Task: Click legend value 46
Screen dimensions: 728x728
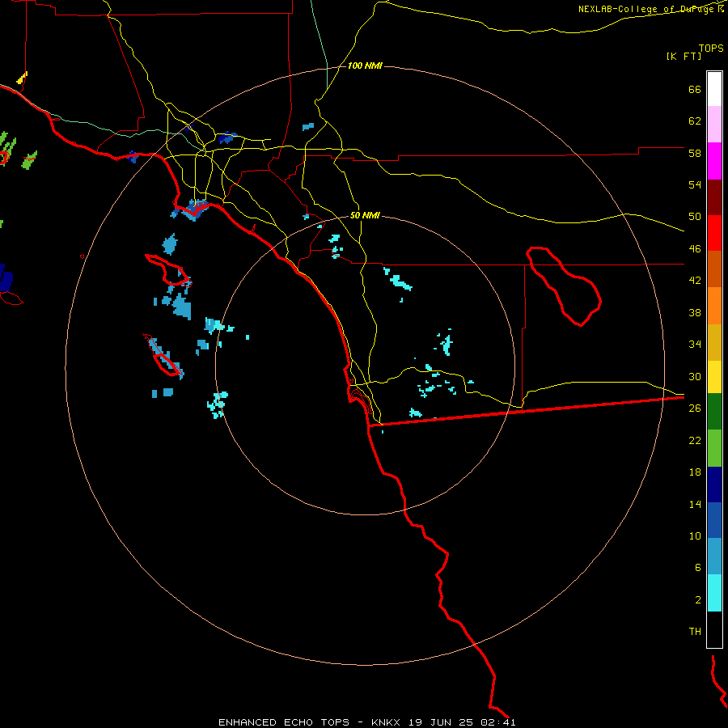Action: pos(695,249)
